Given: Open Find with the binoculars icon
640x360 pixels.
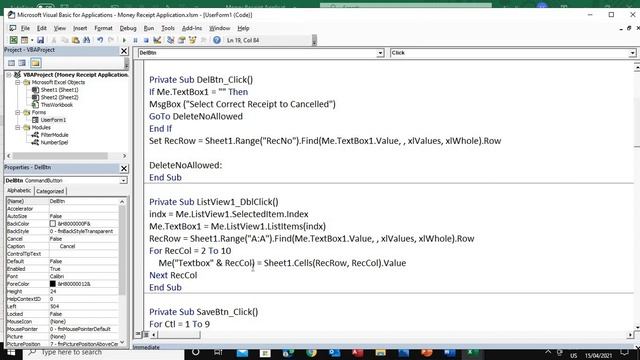Looking at the screenshot, I should click(87, 40).
